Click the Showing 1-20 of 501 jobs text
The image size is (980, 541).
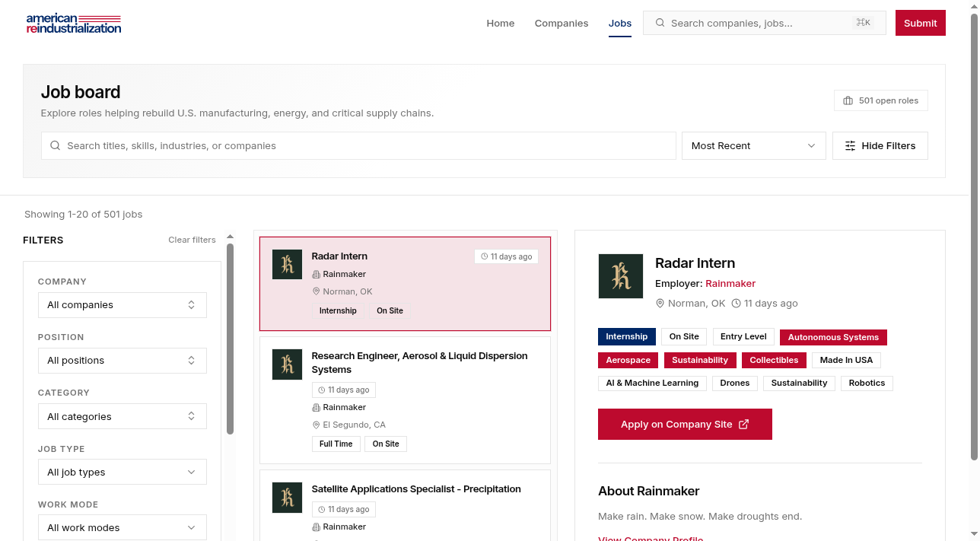point(84,214)
